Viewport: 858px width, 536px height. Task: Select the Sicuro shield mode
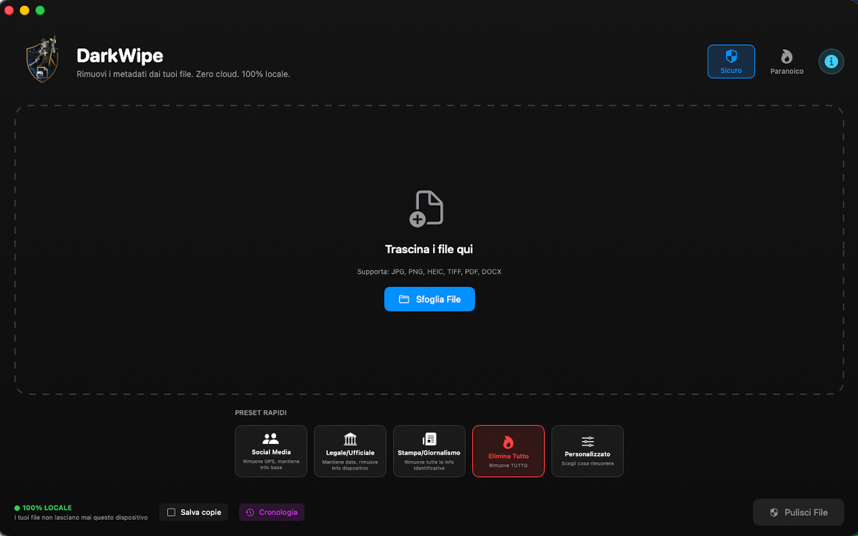(x=731, y=61)
